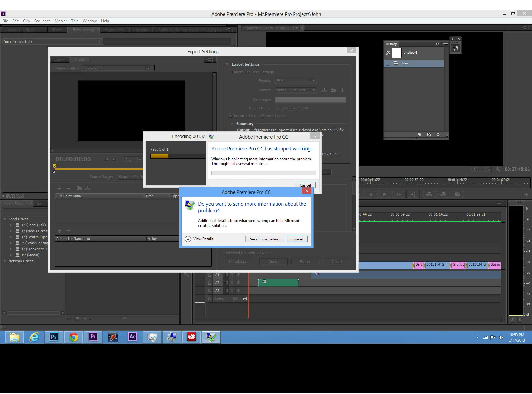Screen dimensions: 532x394
Task: Cancel the send-information dialog
Action: 297,239
